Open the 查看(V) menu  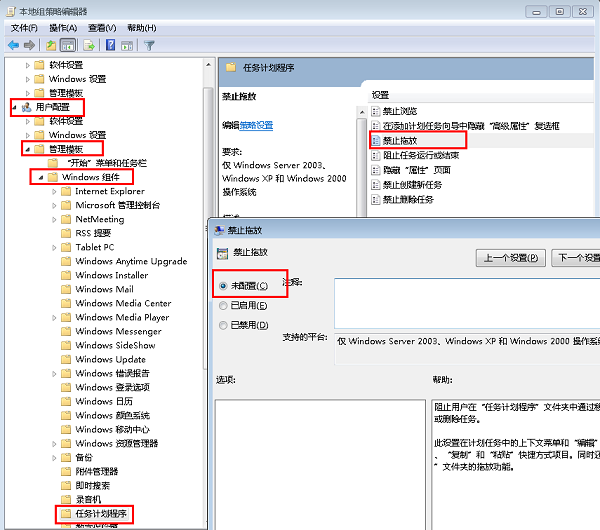click(x=102, y=28)
